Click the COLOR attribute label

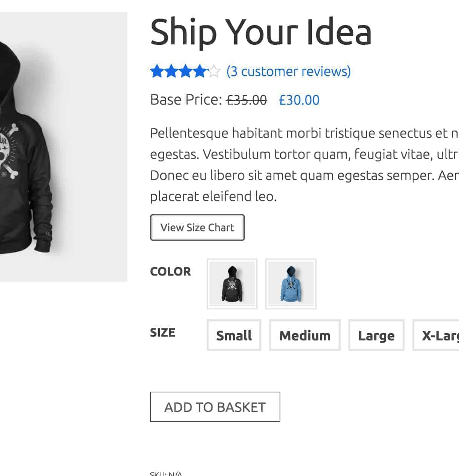[170, 272]
